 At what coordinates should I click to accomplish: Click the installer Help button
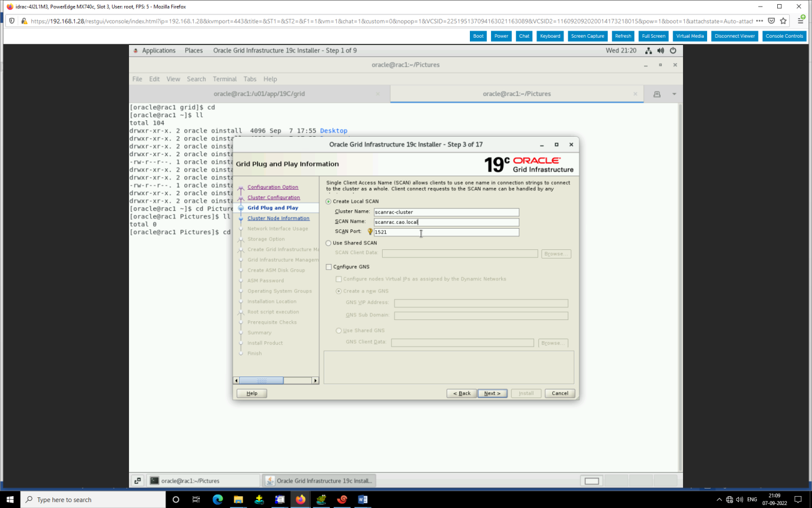click(x=251, y=393)
